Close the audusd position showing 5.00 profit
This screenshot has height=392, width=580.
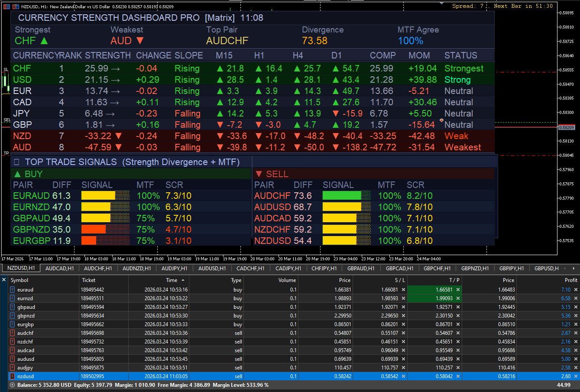point(576,359)
